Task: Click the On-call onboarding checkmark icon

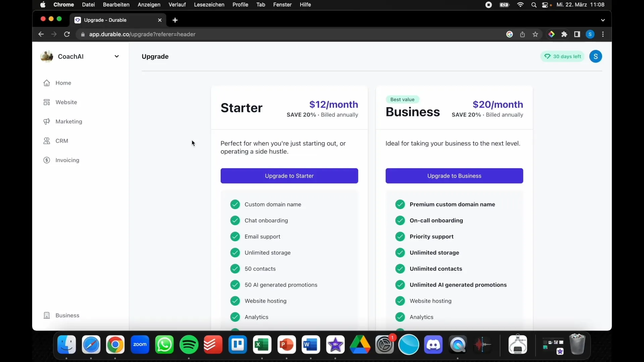Action: pyautogui.click(x=400, y=221)
